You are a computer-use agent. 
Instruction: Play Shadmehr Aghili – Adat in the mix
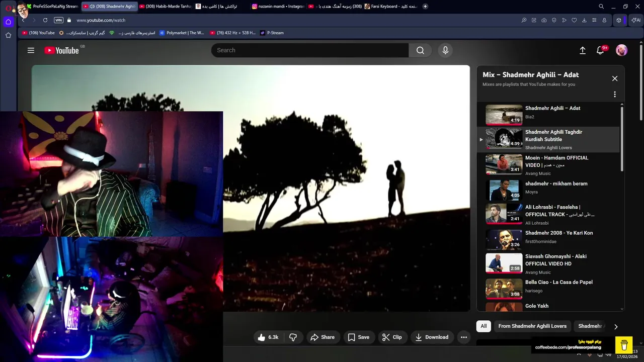click(x=548, y=114)
